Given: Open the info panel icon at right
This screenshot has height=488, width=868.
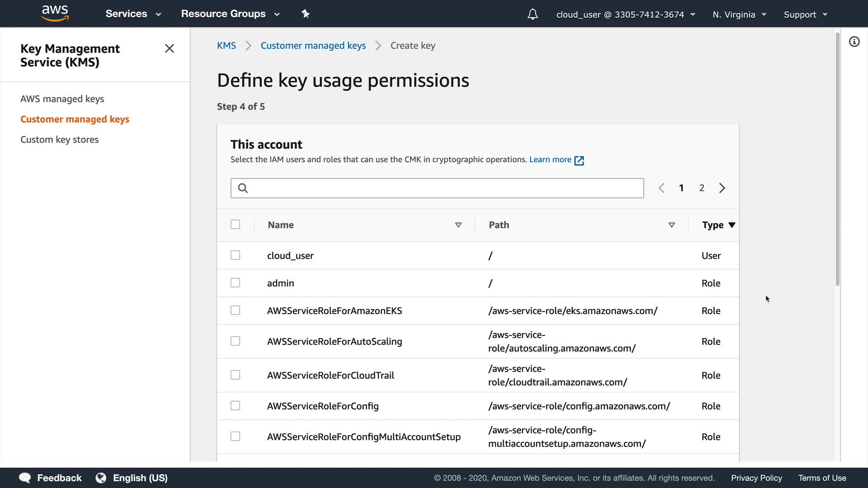Looking at the screenshot, I should click(x=854, y=42).
